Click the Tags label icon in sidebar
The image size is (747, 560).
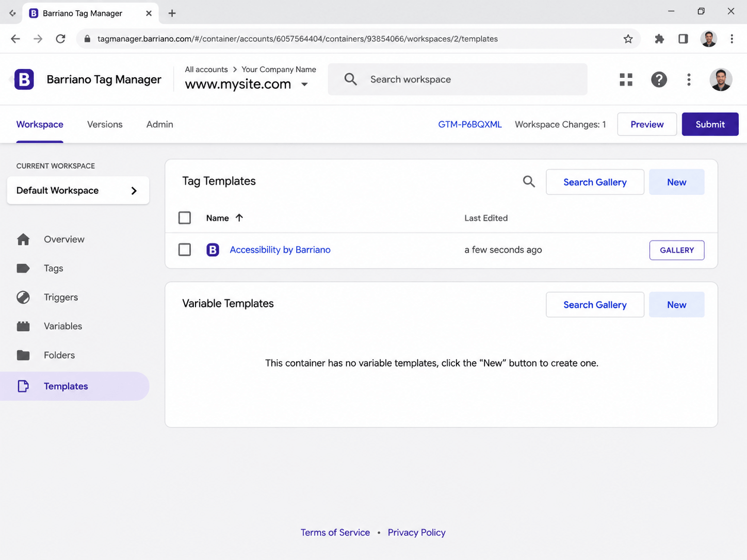coord(23,268)
